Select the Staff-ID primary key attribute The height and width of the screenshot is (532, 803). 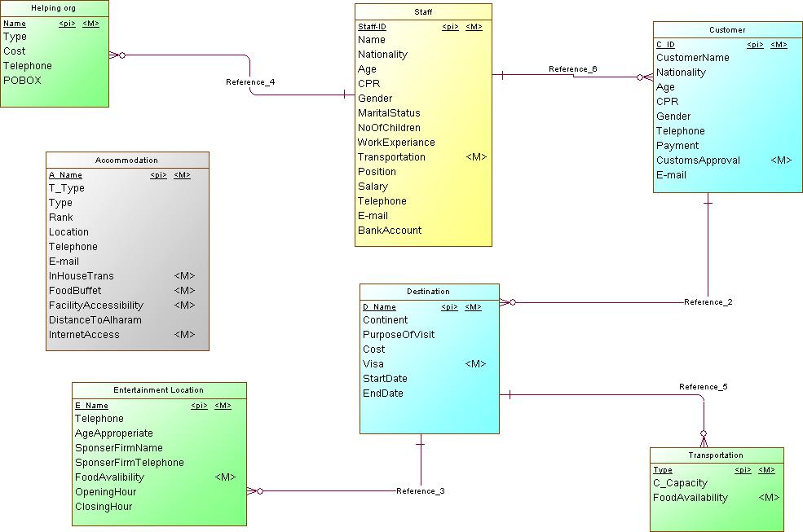372,27
